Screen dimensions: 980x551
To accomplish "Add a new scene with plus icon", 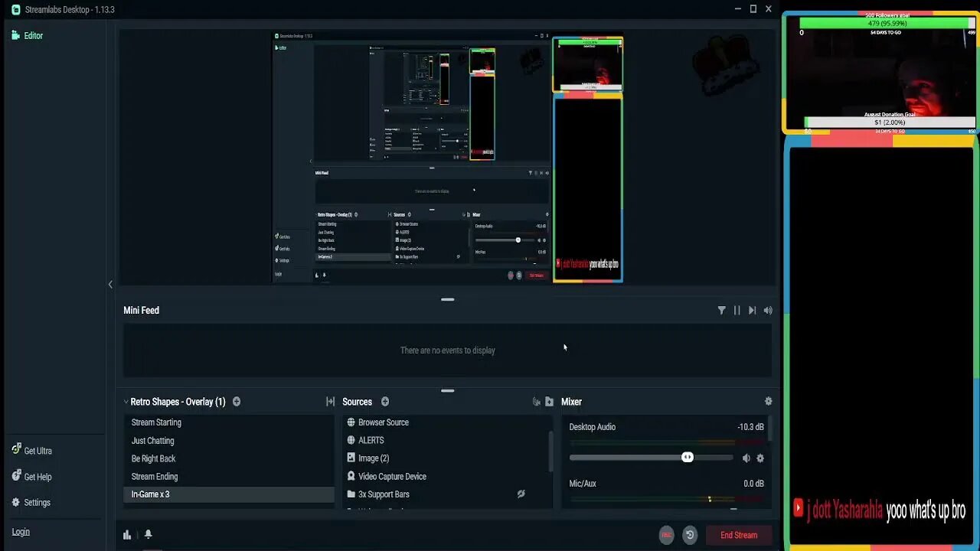I will click(x=237, y=402).
